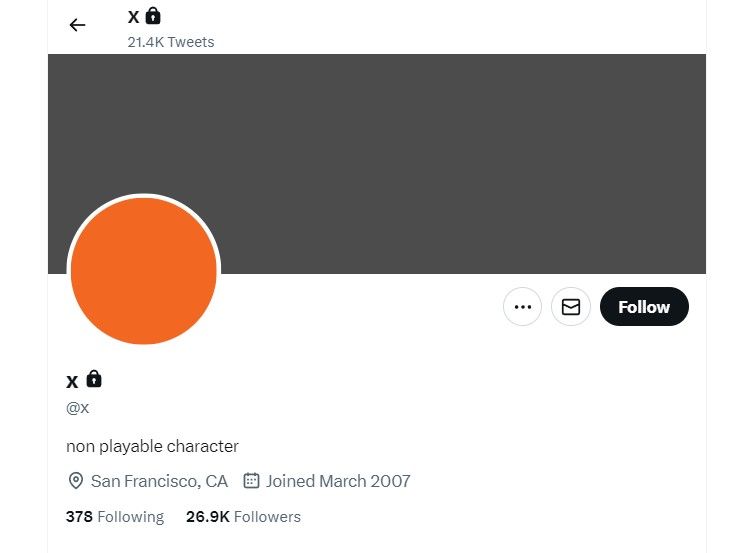Image resolution: width=732 pixels, height=553 pixels.
Task: Open the orange profile picture
Action: pos(143,271)
